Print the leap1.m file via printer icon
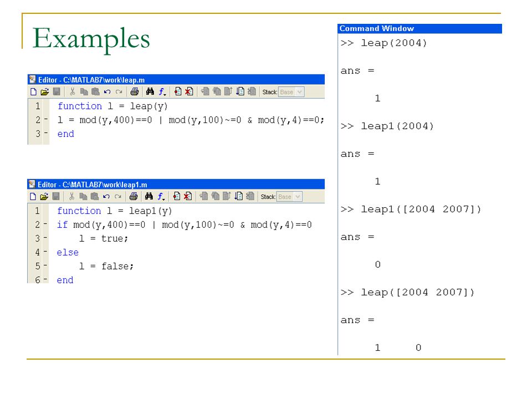Viewport: 532px width, 399px height. tap(134, 196)
